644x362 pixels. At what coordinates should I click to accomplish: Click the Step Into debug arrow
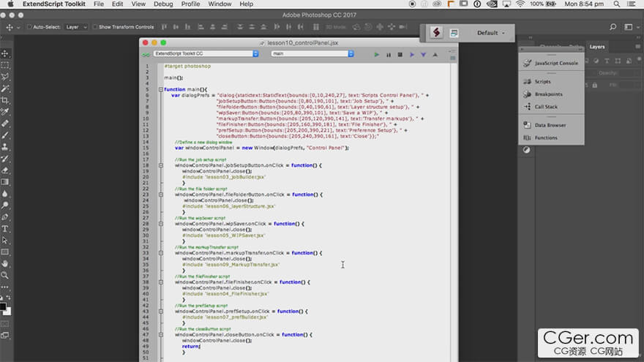point(424,54)
